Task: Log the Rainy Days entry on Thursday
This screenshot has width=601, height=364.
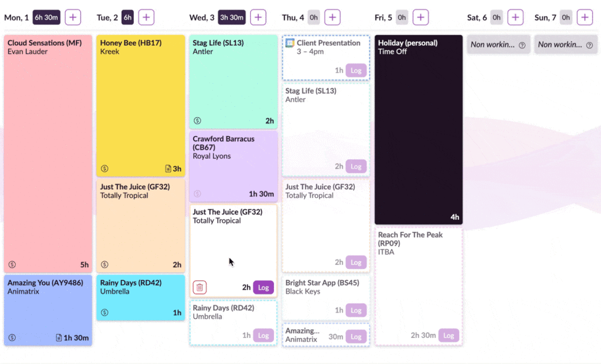Action: [264, 335]
